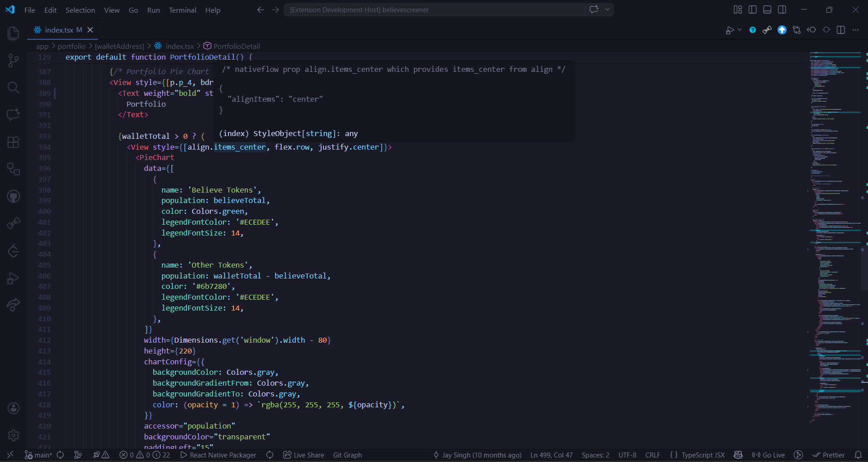868x462 pixels.
Task: Click the app breadcrumb segment
Action: (x=42, y=46)
